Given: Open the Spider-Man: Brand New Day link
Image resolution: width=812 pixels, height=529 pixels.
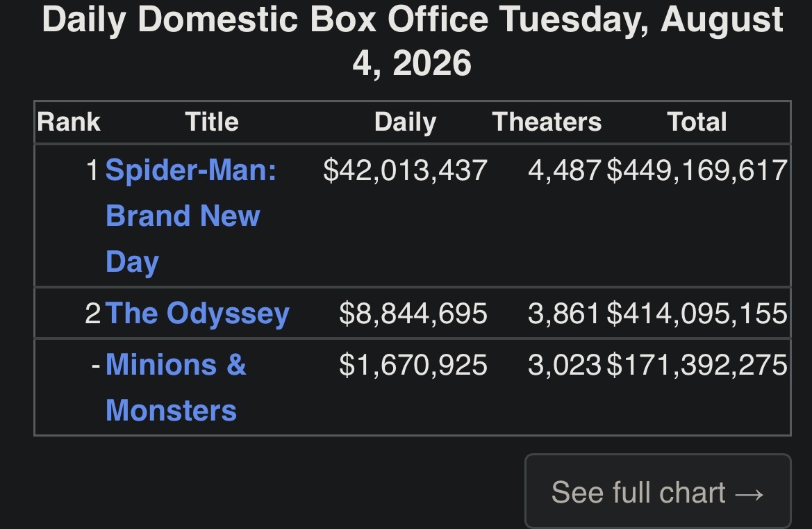Looking at the screenshot, I should (191, 215).
